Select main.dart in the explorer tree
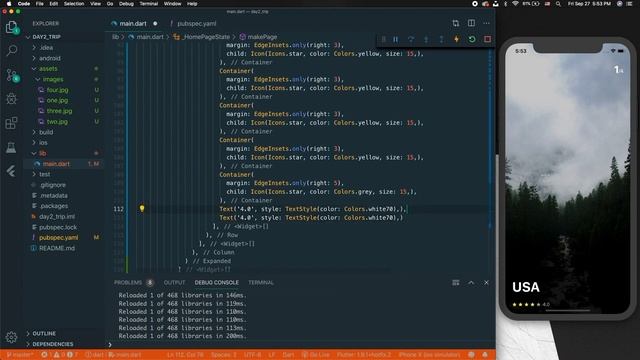The width and height of the screenshot is (640, 360). pos(56,164)
